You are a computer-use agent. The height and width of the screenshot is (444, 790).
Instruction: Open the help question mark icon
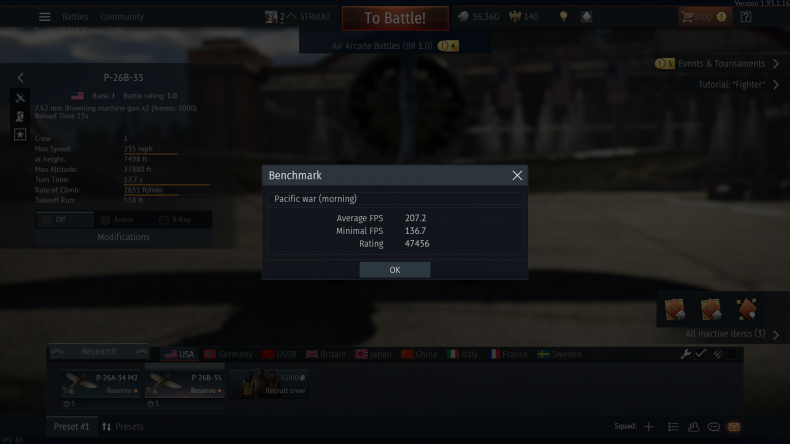coord(746,17)
